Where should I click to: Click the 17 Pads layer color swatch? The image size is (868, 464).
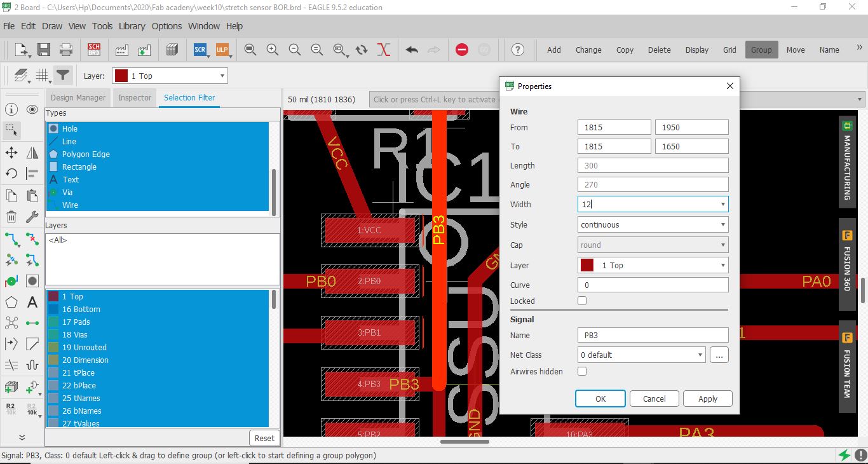53,322
